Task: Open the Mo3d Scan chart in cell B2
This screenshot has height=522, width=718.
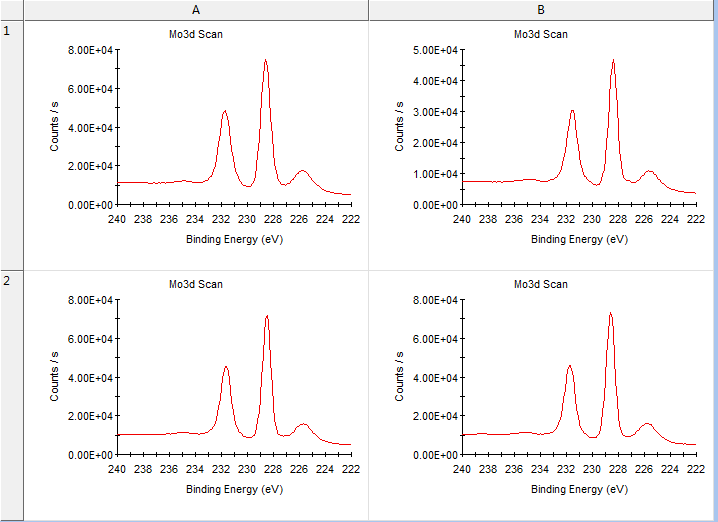Action: (x=541, y=395)
